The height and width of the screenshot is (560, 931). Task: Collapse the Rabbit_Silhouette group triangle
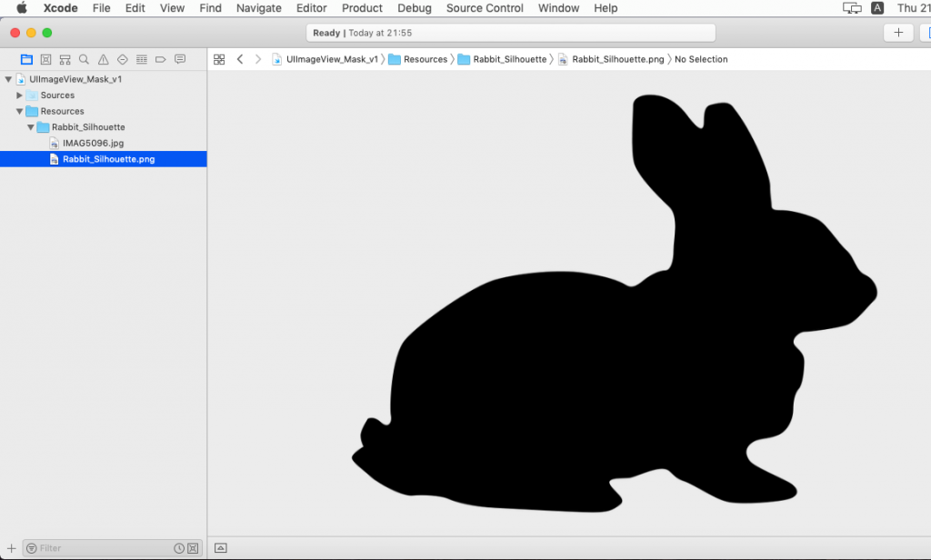(x=30, y=127)
